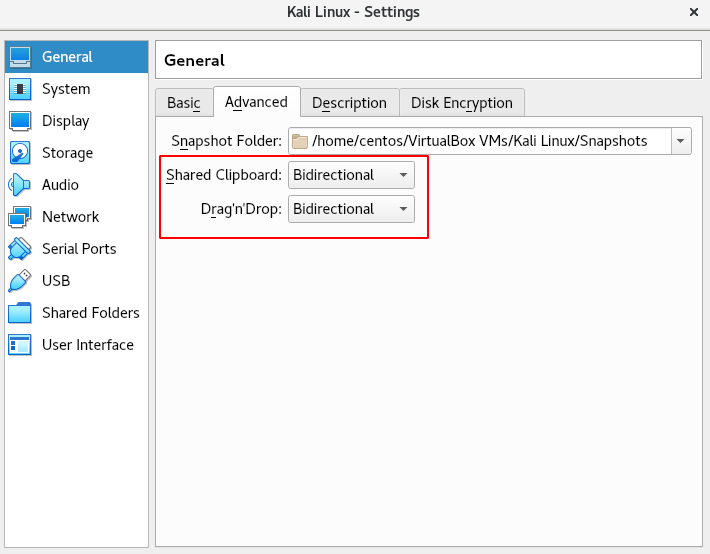Image resolution: width=710 pixels, height=554 pixels.
Task: Open User Interface settings icon
Action: (20, 345)
